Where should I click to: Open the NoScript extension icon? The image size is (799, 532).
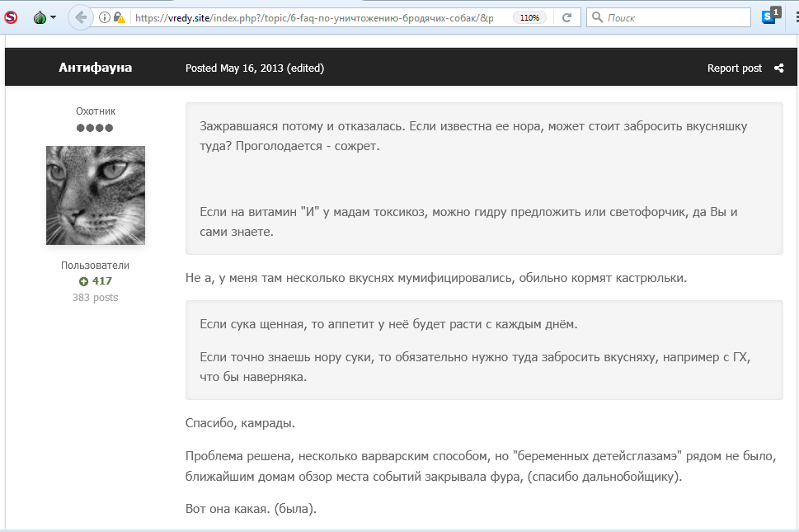11,17
